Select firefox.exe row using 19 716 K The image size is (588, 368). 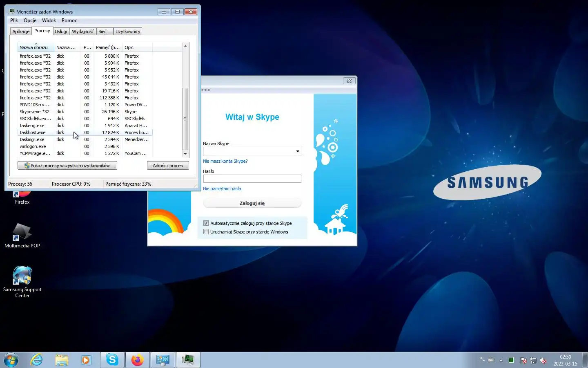pos(85,91)
